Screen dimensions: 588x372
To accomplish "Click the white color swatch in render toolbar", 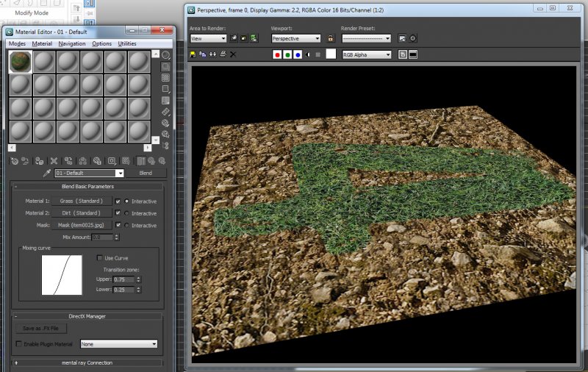I will (x=331, y=54).
